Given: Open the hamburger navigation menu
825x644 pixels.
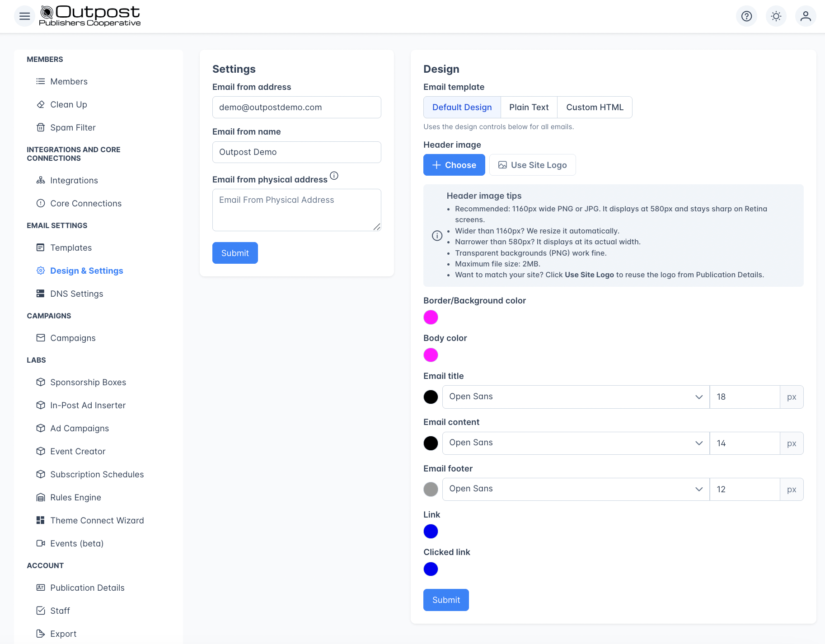Looking at the screenshot, I should tap(24, 16).
